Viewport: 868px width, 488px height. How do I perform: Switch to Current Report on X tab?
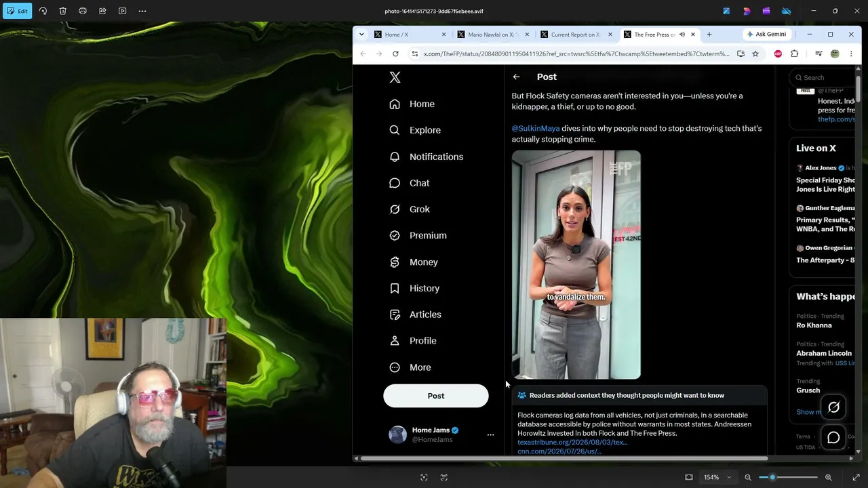pos(576,35)
